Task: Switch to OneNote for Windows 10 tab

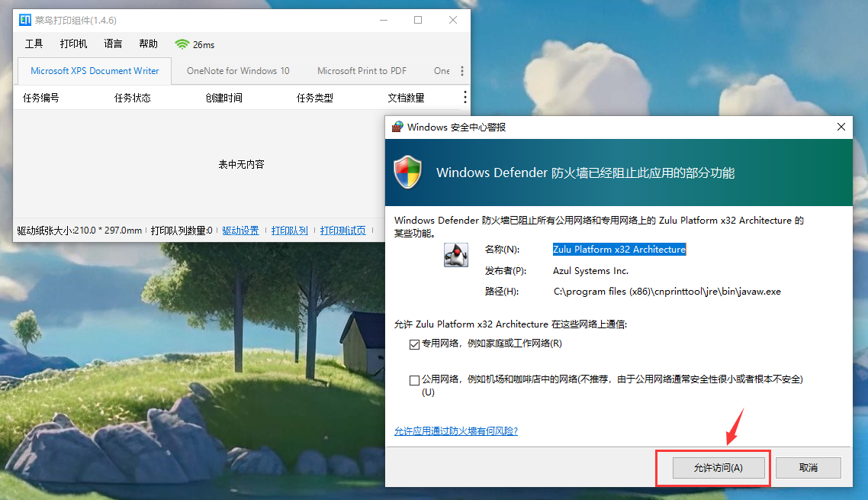Action: coord(238,71)
